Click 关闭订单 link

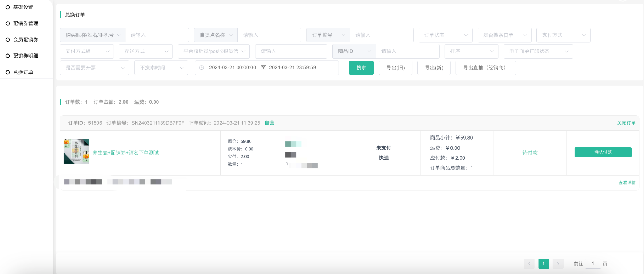tap(626, 123)
